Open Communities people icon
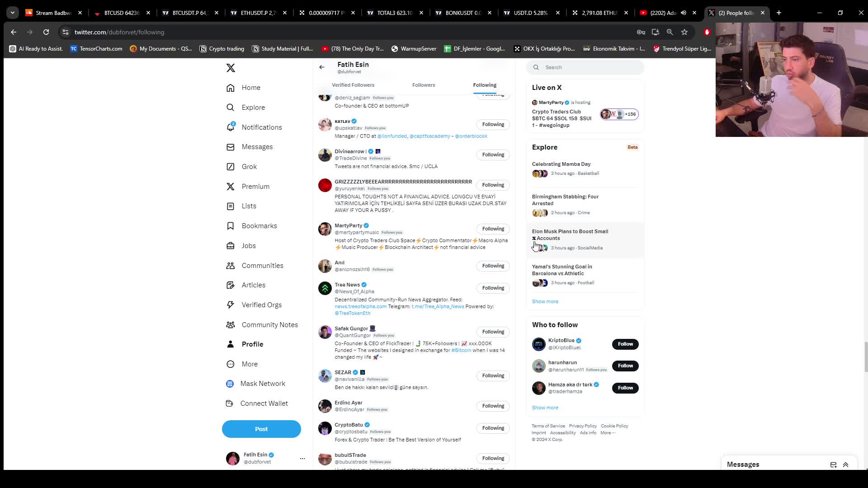Screen dimensions: 868x488 [231, 266]
